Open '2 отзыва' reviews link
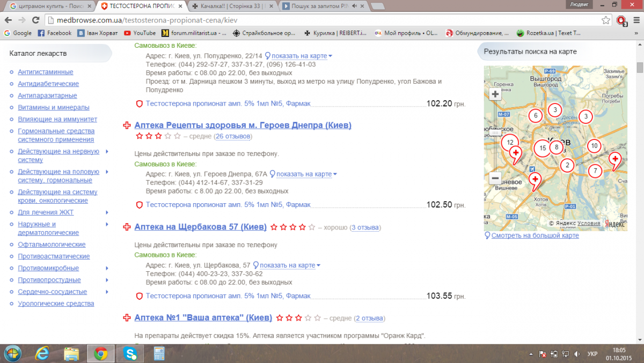 370,318
